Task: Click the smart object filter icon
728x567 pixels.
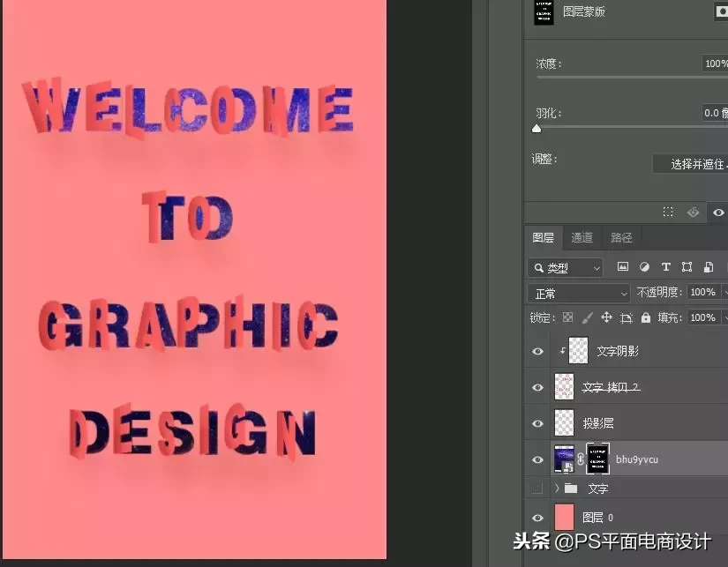Action: coord(709,267)
